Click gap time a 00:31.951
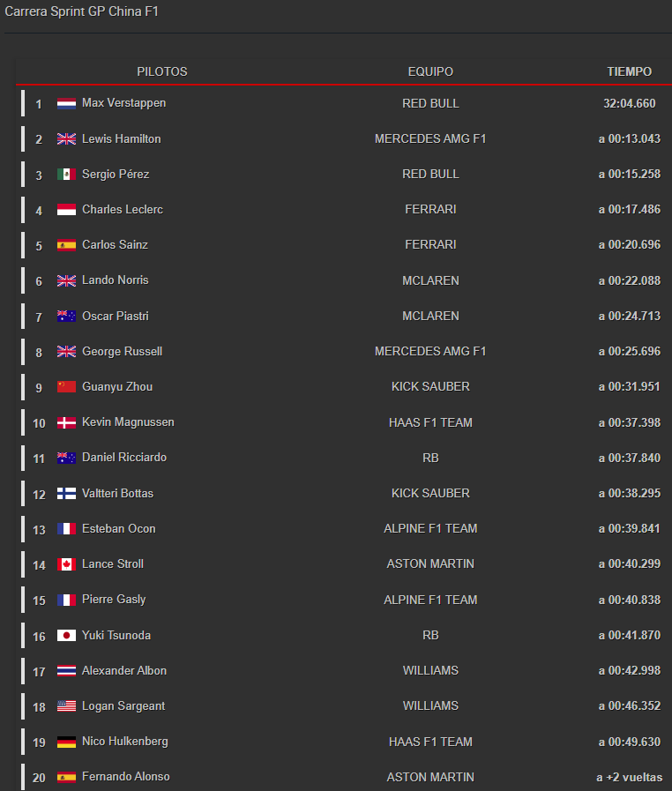 pyautogui.click(x=630, y=386)
